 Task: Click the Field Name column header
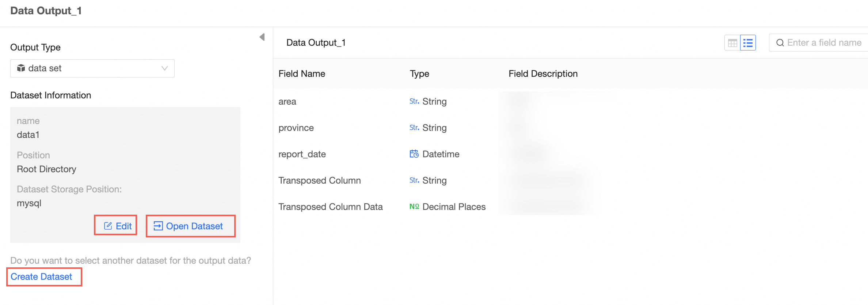point(302,74)
